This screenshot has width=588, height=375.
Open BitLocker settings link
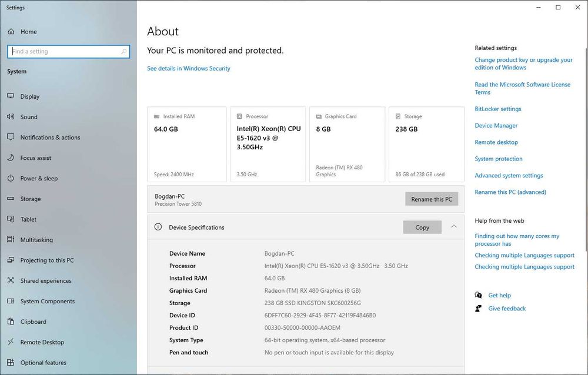498,109
